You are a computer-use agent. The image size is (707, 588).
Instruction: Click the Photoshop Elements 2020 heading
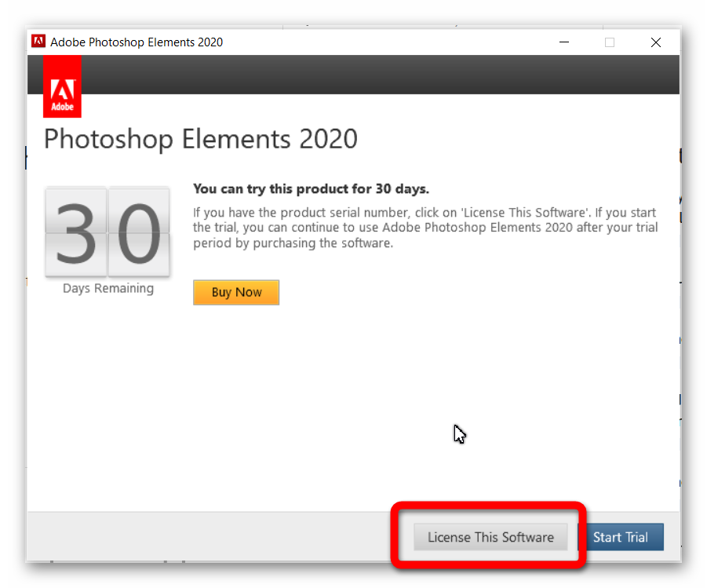click(x=201, y=139)
